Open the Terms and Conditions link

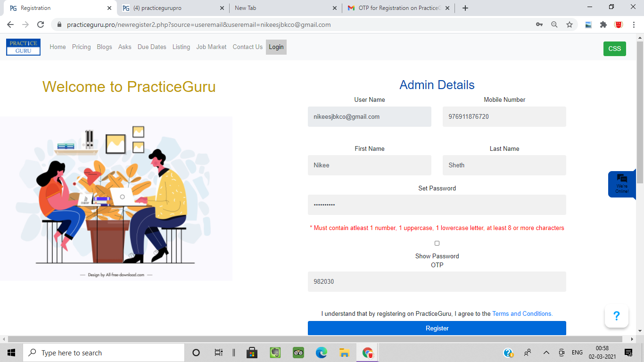522,313
